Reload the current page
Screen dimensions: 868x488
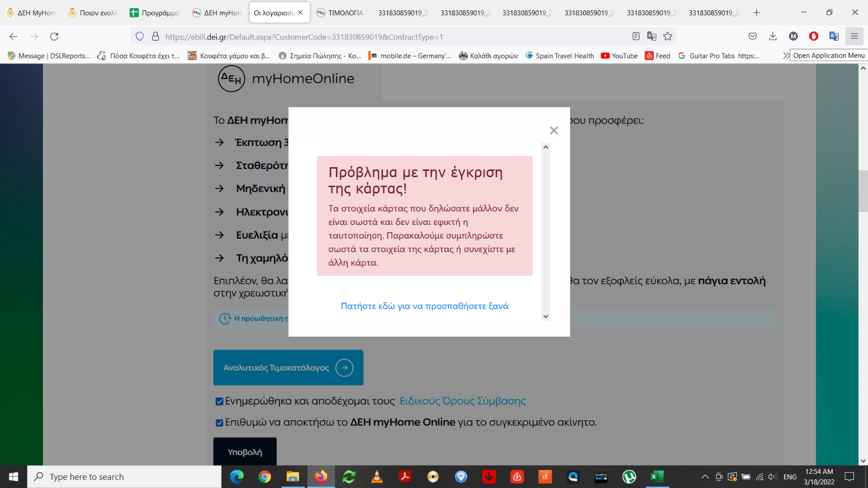(54, 36)
